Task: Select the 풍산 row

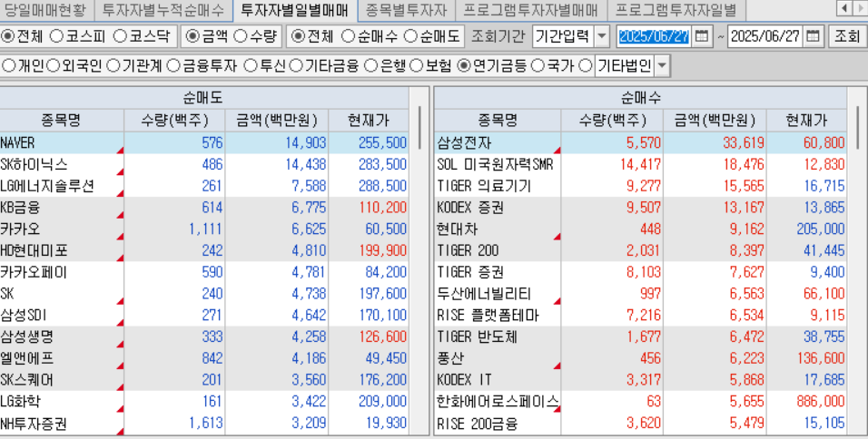Action: pos(640,358)
